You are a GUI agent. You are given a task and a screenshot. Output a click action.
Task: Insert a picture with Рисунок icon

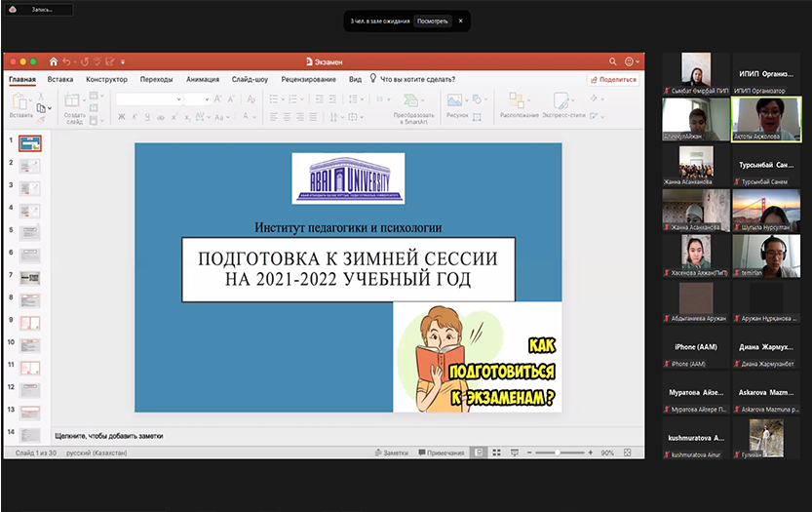point(455,100)
